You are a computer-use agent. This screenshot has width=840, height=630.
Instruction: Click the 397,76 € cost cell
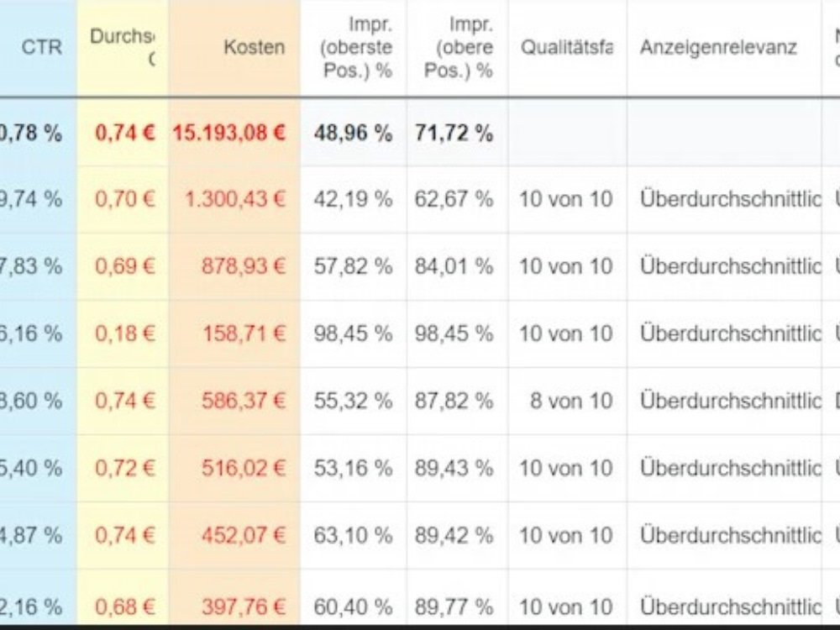[244, 607]
